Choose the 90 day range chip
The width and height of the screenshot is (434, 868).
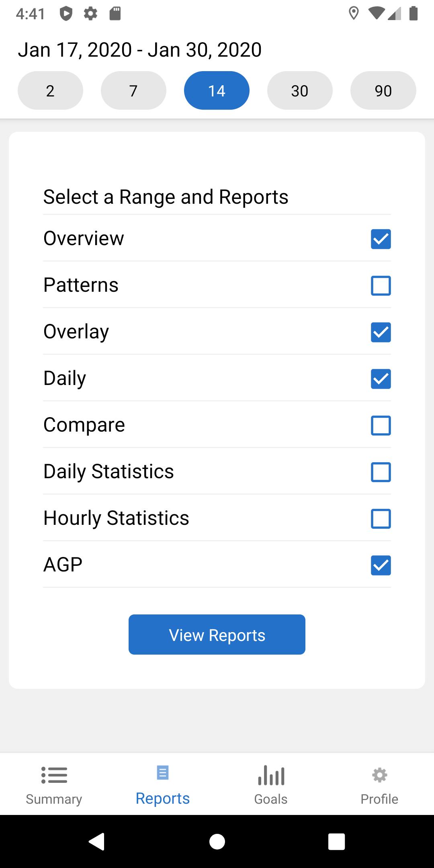[383, 90]
